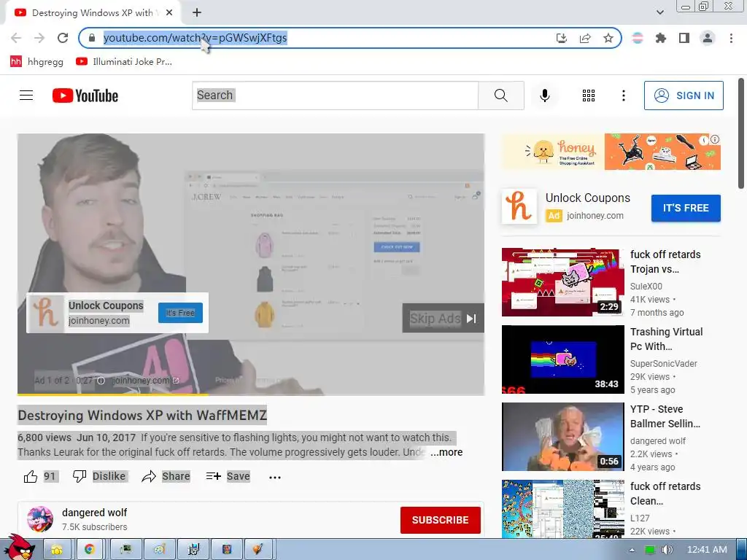Open the volume speaker icon in system tray
The width and height of the screenshot is (747, 560).
667,550
